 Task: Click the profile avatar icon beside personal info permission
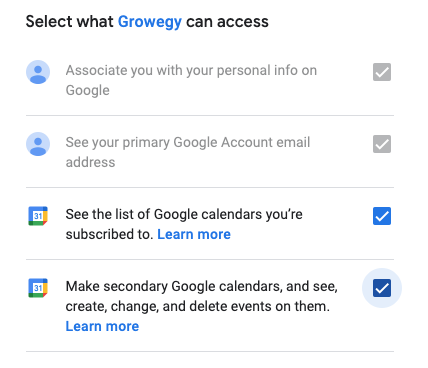pos(38,72)
